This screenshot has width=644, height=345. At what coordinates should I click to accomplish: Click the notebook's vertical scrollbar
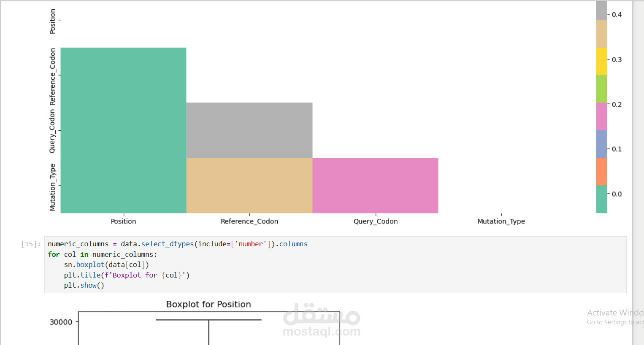coord(638,172)
